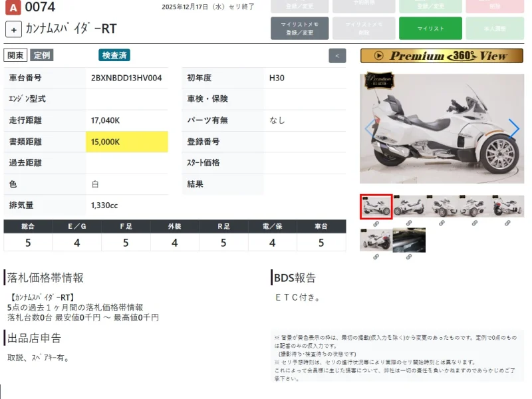Click link icon under first thumbnail
Image resolution: width=532 pixels, height=399 pixels.
(x=376, y=224)
